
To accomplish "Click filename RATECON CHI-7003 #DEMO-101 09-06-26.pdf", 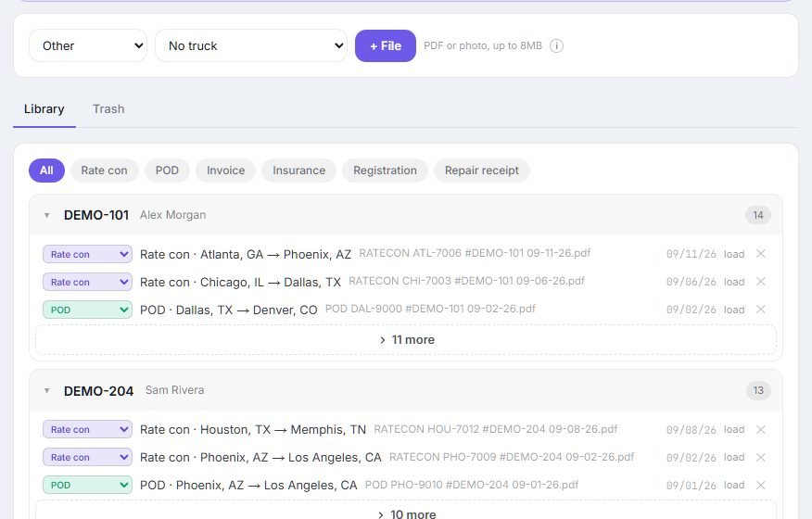I will click(x=466, y=281).
